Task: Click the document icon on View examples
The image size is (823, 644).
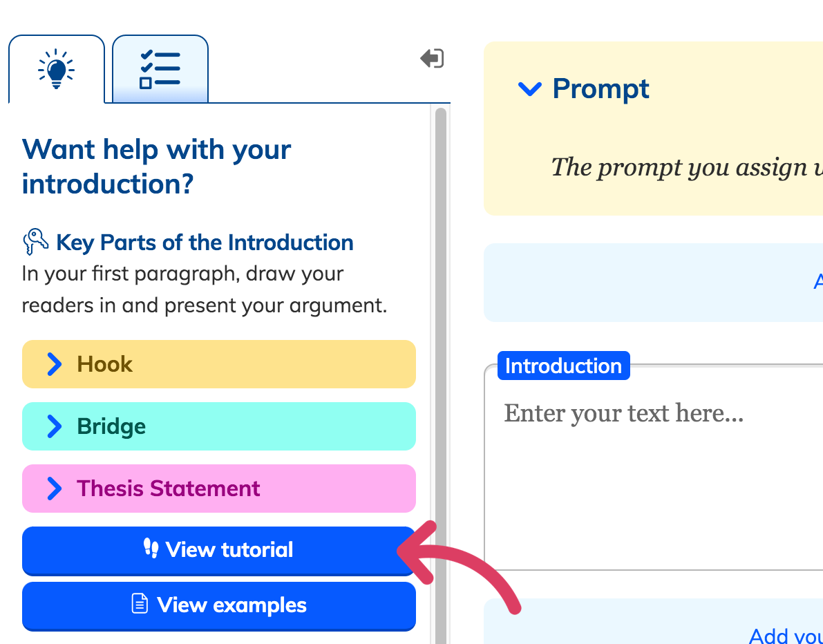Action: click(x=140, y=604)
